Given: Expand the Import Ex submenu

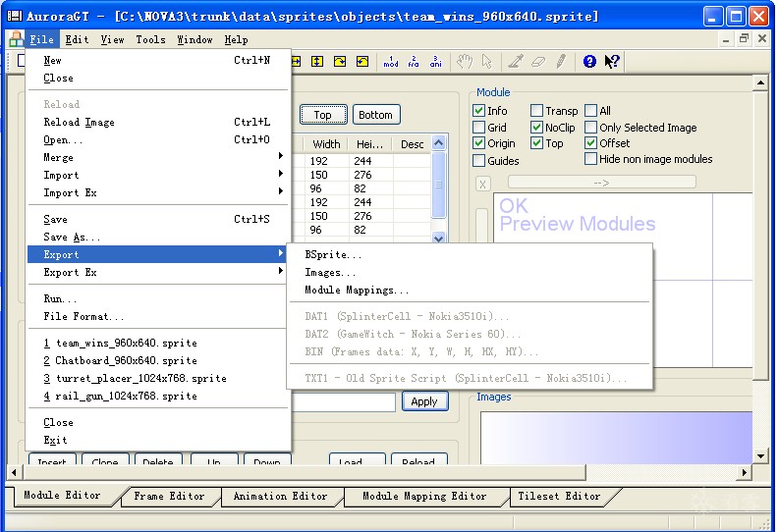Looking at the screenshot, I should pos(158,192).
